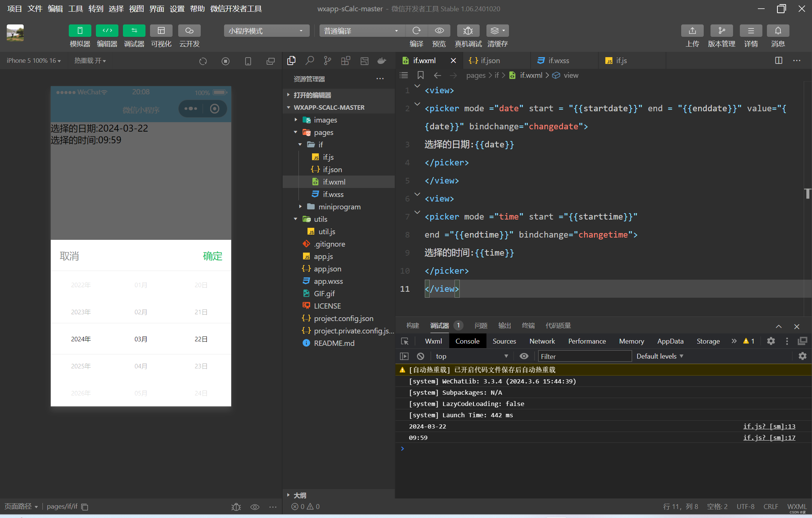Select 2025年 in the date picker wheel
The height and width of the screenshot is (518, 812).
pos(81,366)
